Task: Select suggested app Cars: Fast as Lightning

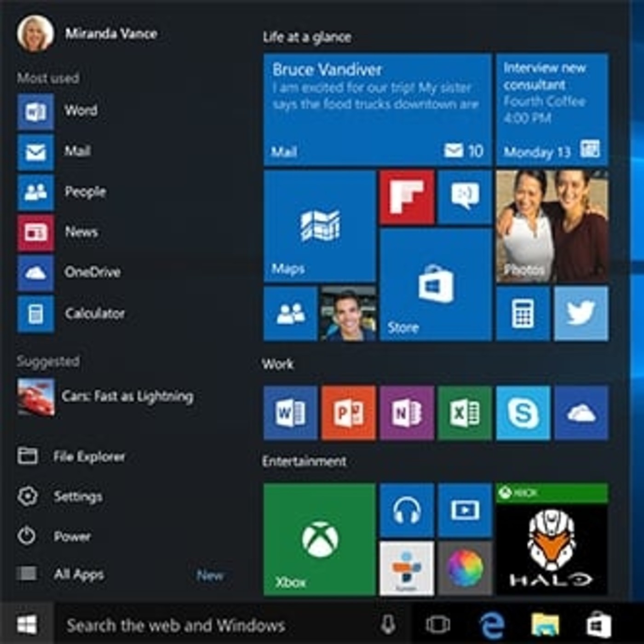Action: [x=105, y=397]
